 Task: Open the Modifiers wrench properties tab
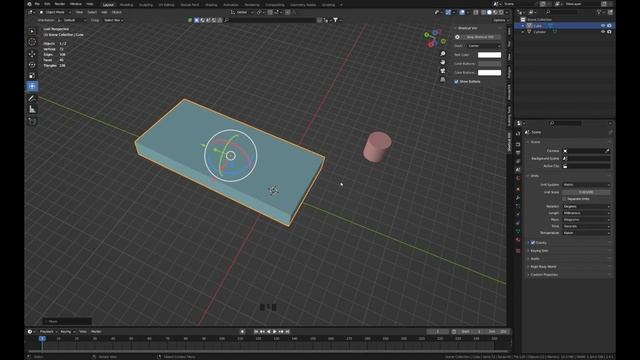click(518, 197)
